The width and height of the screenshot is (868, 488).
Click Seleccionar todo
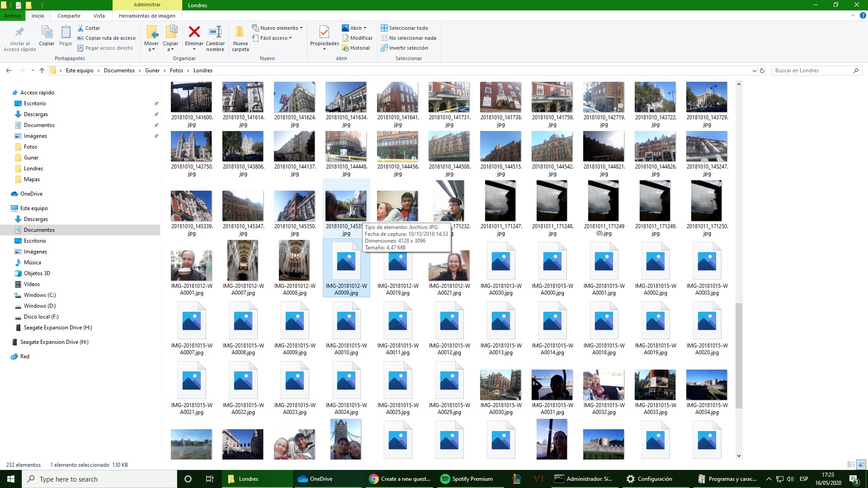[404, 28]
